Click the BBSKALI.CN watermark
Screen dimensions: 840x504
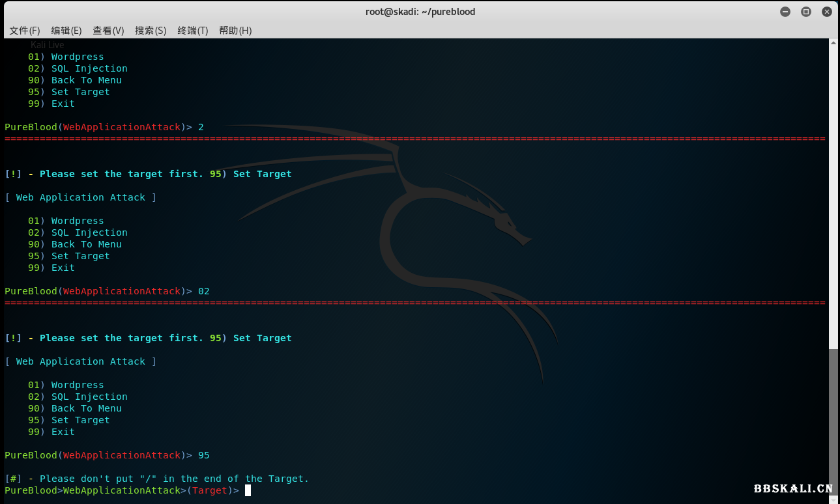point(793,488)
